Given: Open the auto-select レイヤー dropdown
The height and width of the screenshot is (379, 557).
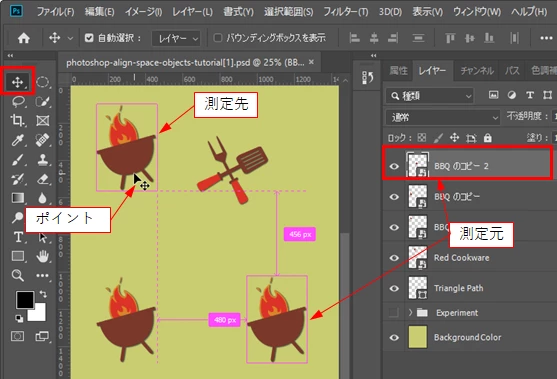Looking at the screenshot, I should point(176,38).
